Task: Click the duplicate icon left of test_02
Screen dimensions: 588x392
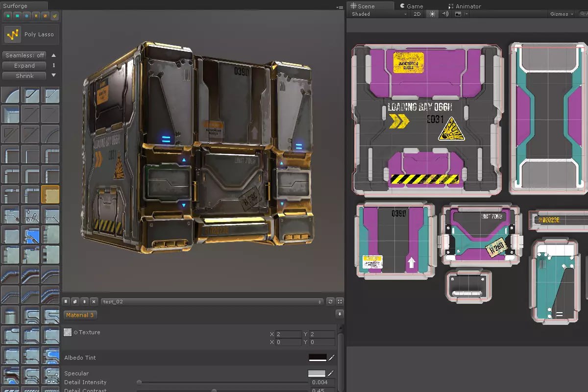Action: (x=75, y=301)
